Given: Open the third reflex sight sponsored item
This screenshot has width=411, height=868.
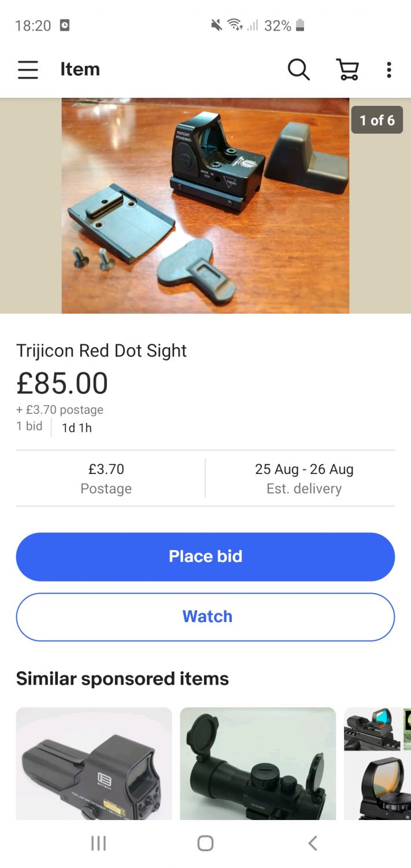Looking at the screenshot, I should (x=377, y=763).
